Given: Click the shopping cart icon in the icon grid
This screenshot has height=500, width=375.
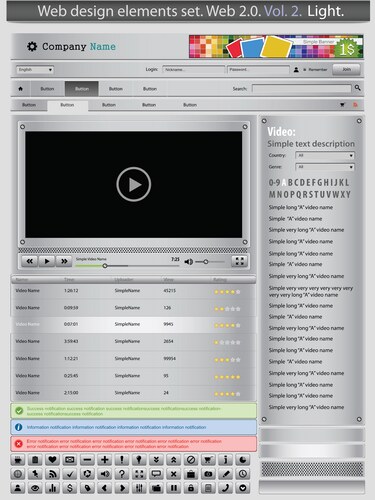Looking at the screenshot, I should point(208,460).
